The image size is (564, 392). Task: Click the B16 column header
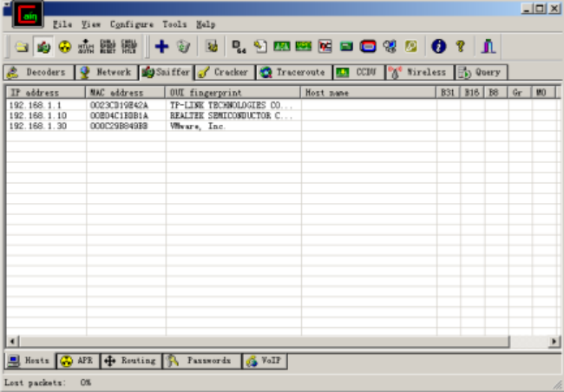click(x=472, y=93)
